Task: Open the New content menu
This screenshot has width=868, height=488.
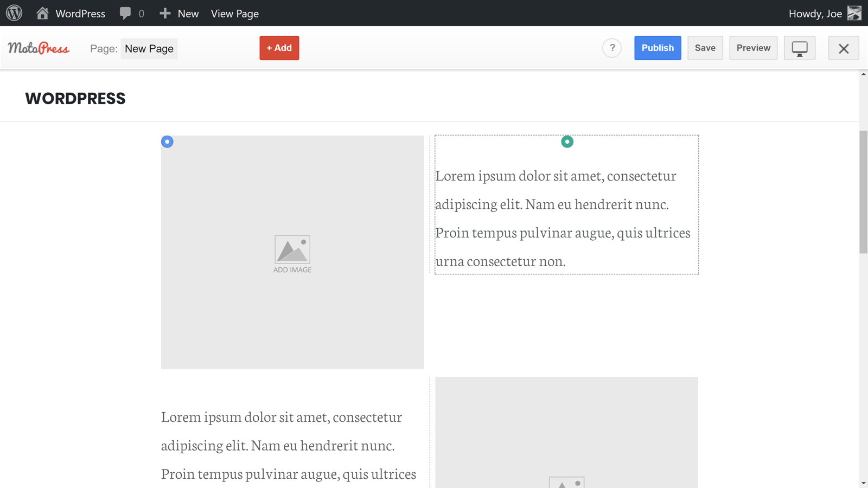Action: pyautogui.click(x=180, y=13)
